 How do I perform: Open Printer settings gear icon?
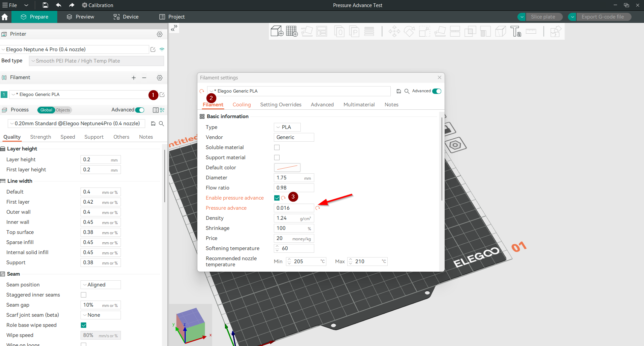(x=160, y=34)
